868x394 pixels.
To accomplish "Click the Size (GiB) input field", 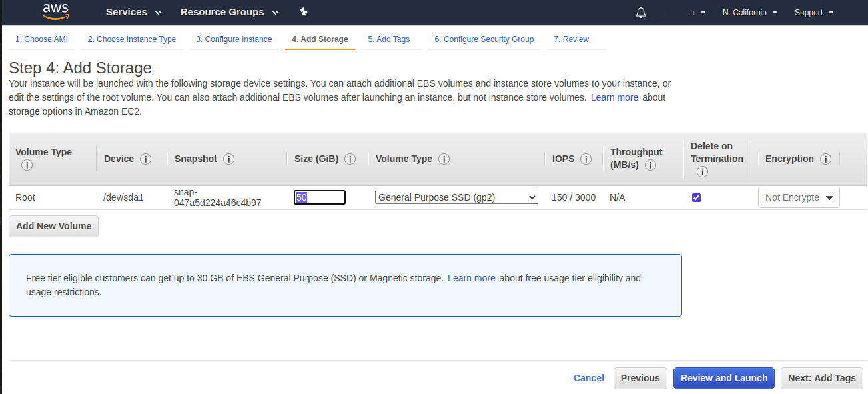I will (320, 197).
